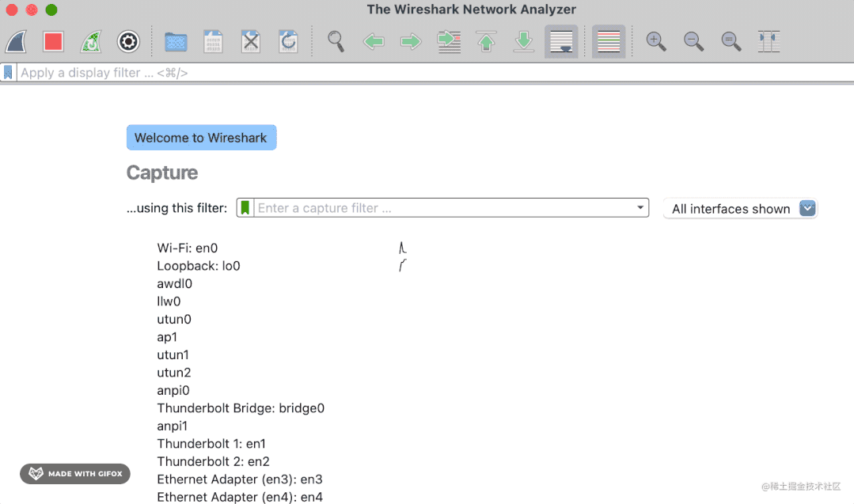The image size is (854, 504).
Task: Toggle auto-scroll during live capture
Action: (561, 41)
